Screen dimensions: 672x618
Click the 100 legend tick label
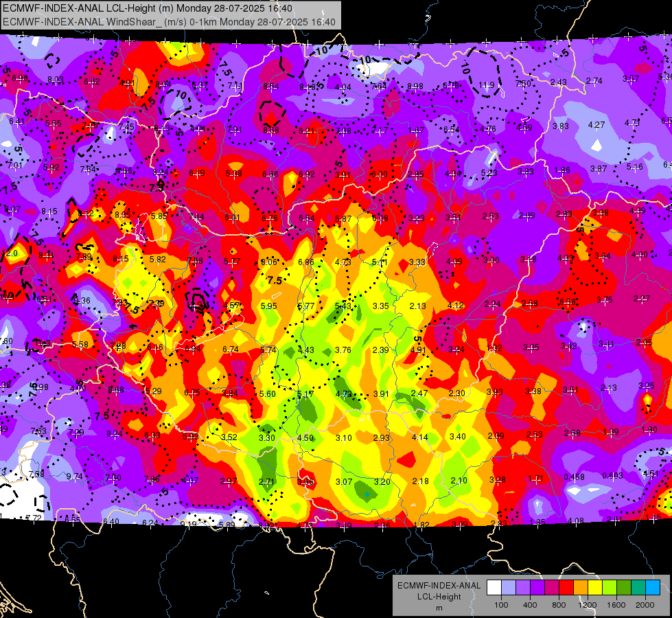(501, 605)
